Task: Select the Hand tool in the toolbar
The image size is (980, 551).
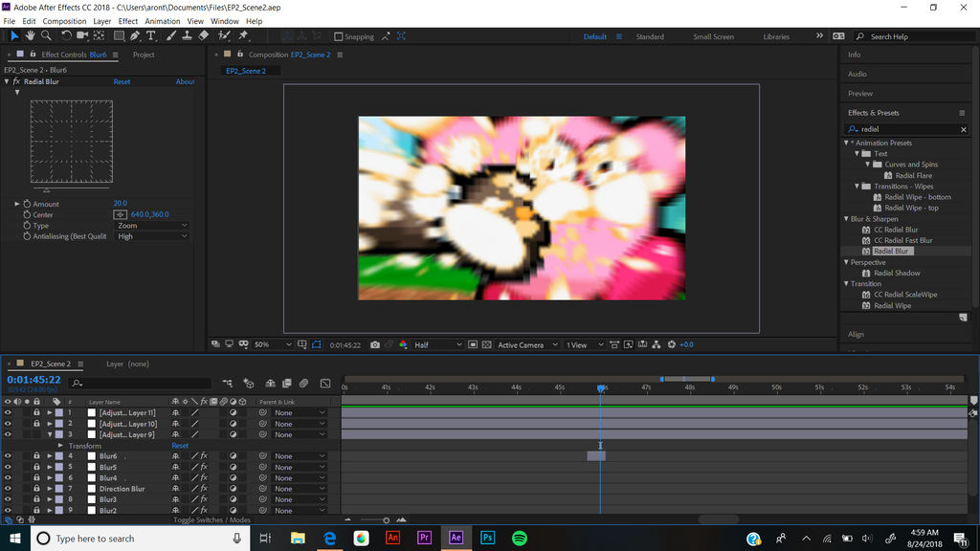Action: pos(30,36)
